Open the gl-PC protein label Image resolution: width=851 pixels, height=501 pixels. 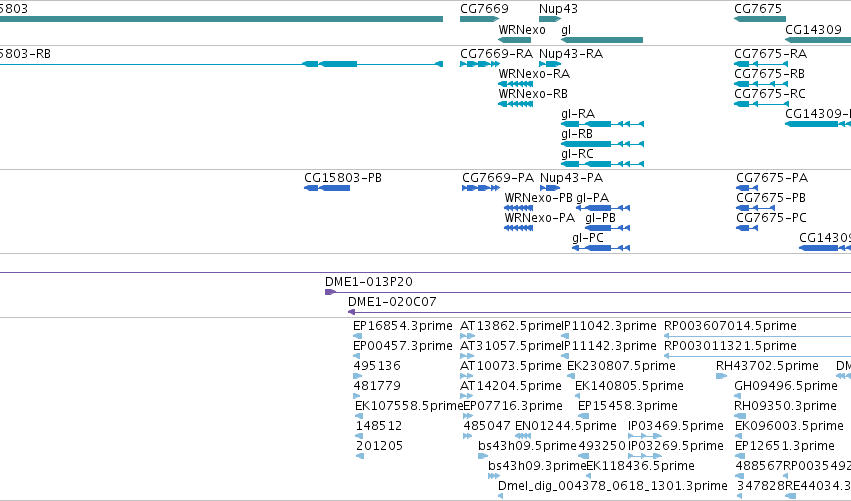[x=588, y=238]
